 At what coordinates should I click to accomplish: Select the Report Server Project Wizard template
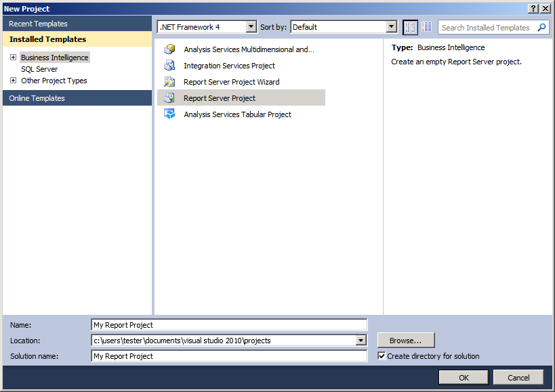click(x=241, y=82)
